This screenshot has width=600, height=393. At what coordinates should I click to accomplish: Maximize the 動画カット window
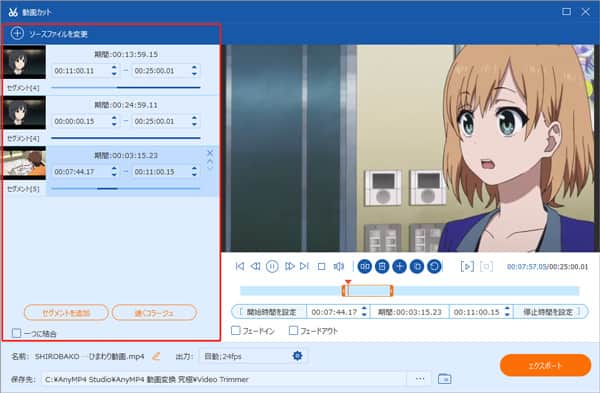[566, 12]
